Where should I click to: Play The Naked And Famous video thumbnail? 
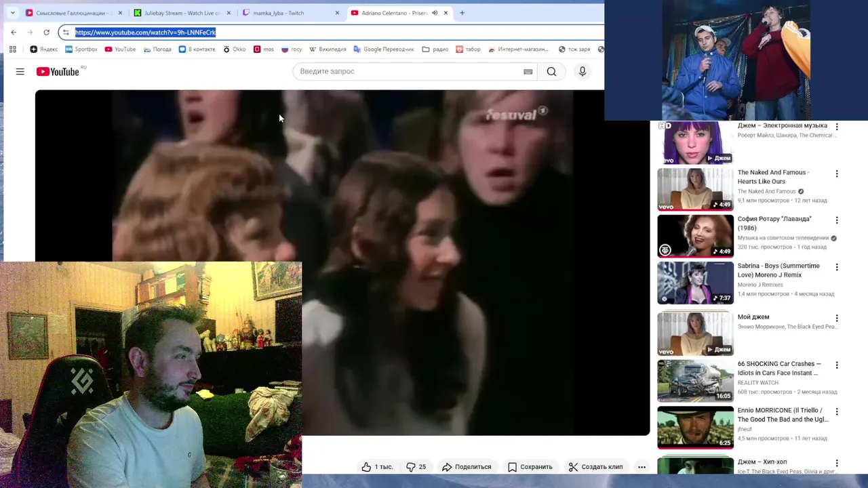point(695,189)
